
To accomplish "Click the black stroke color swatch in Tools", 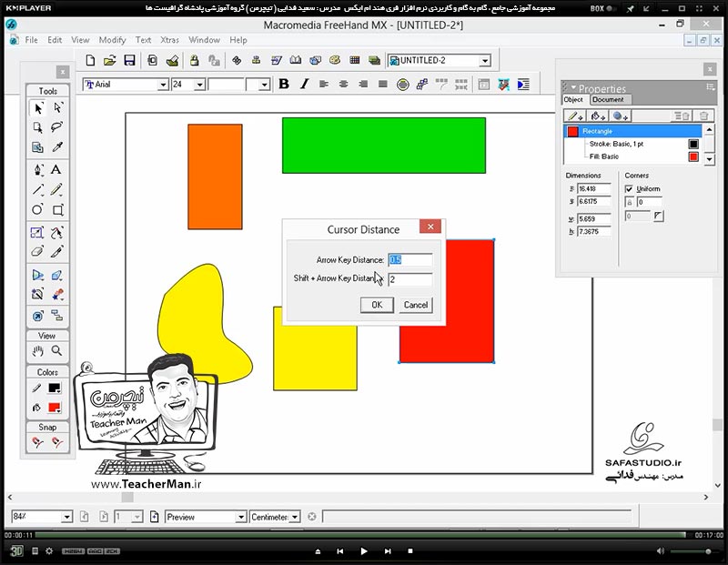I will 55,388.
